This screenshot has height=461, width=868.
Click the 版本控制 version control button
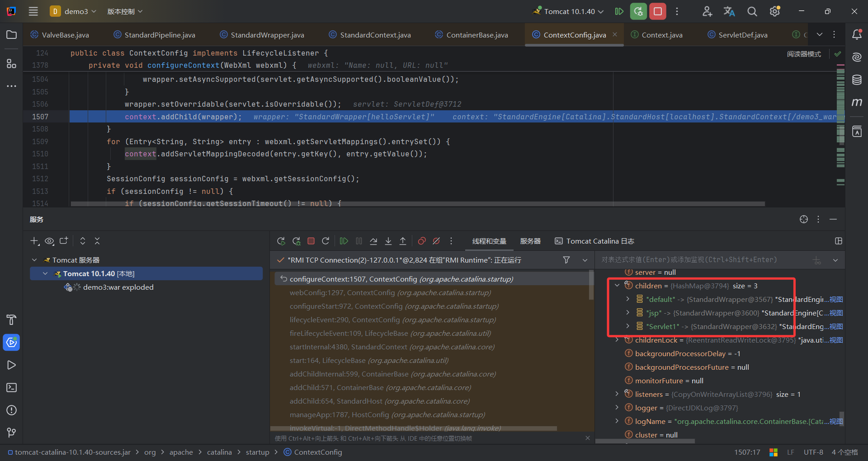tap(124, 11)
